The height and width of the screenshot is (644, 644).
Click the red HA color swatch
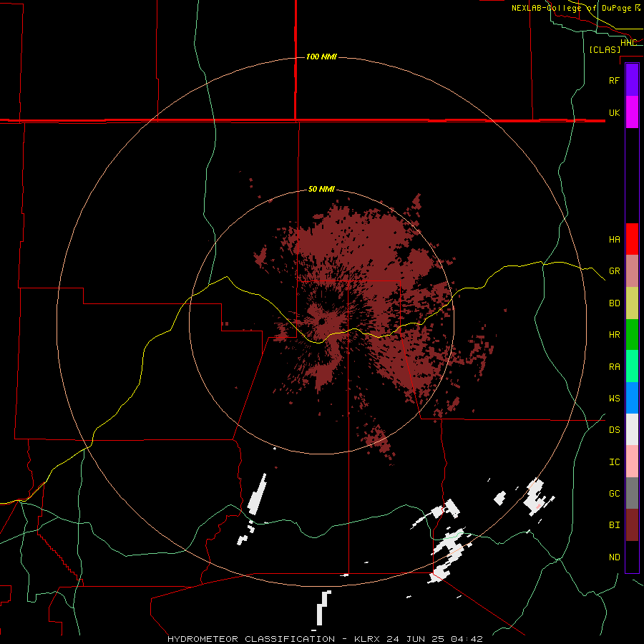point(632,239)
